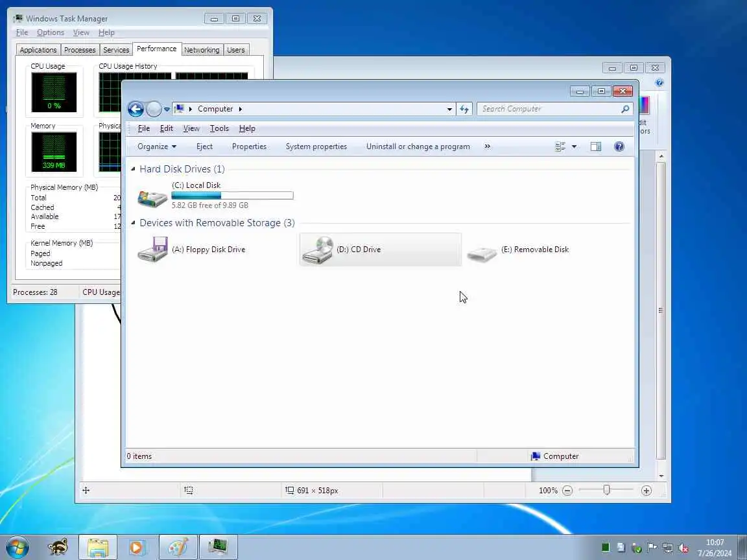This screenshot has width=747, height=560.
Task: Click the Back arrow in Explorer
Action: 136,109
